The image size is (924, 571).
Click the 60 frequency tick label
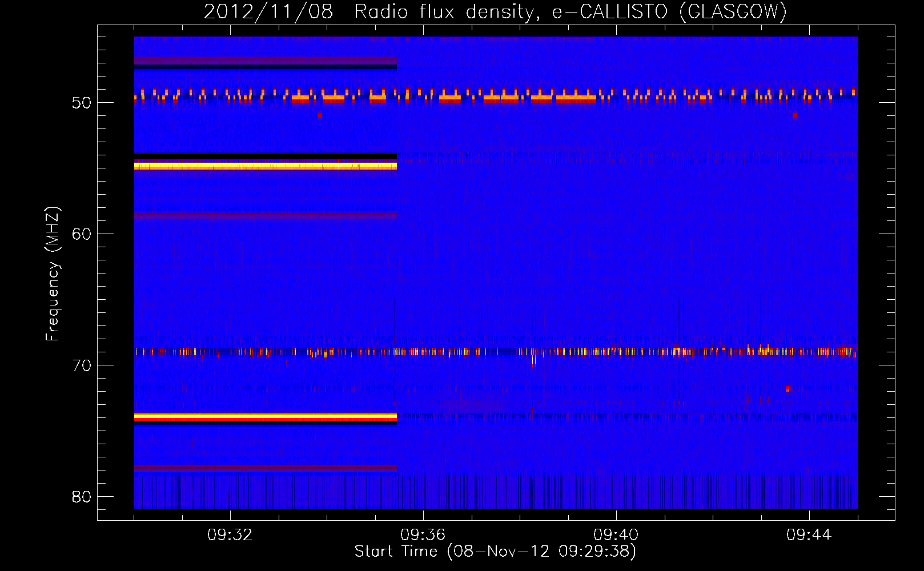[x=82, y=234]
